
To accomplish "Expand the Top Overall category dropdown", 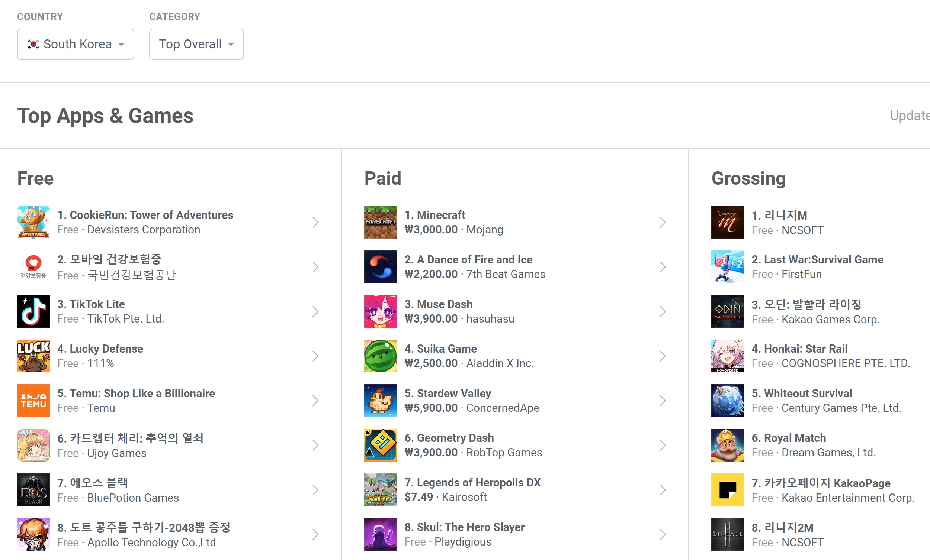I will [196, 44].
